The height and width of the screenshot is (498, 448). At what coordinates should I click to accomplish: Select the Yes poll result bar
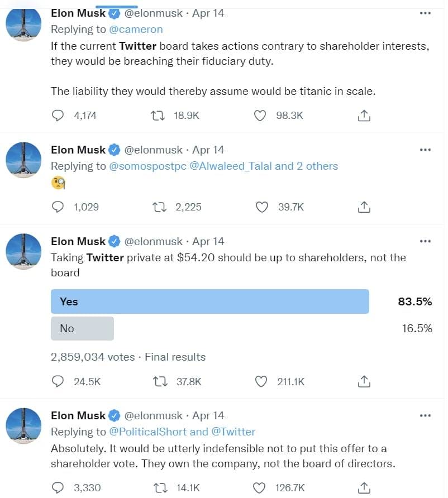(x=209, y=301)
